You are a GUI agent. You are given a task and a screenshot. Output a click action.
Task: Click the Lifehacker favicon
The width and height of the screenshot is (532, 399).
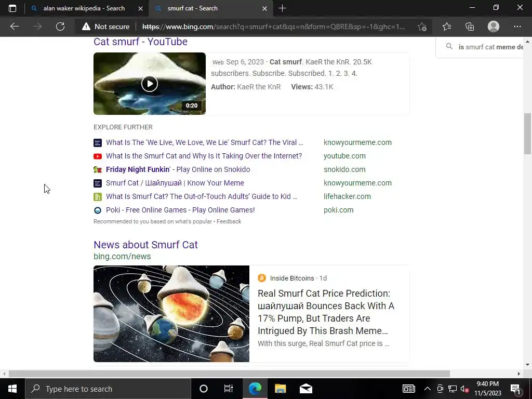98,196
